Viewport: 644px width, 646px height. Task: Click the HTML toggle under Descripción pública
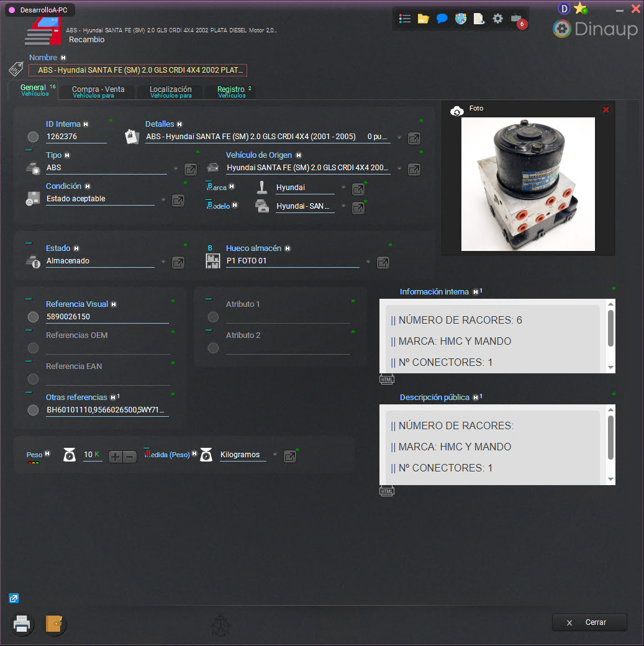[x=386, y=490]
